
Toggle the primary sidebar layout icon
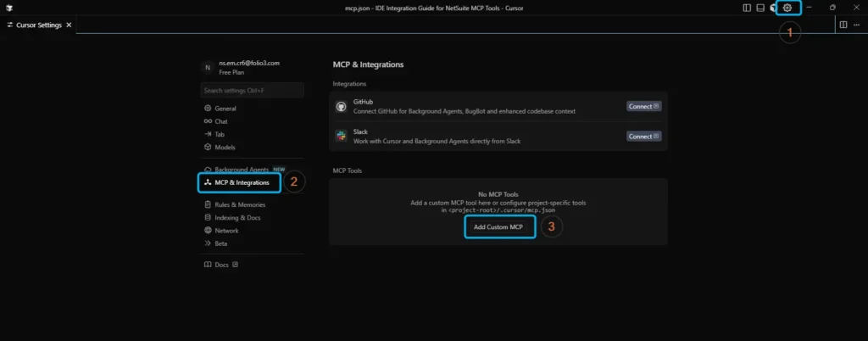(x=747, y=8)
